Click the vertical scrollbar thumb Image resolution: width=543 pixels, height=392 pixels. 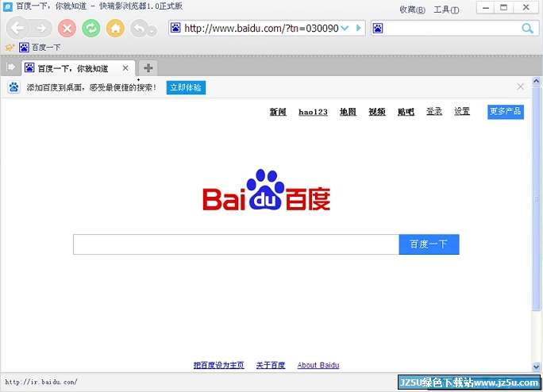click(x=536, y=198)
